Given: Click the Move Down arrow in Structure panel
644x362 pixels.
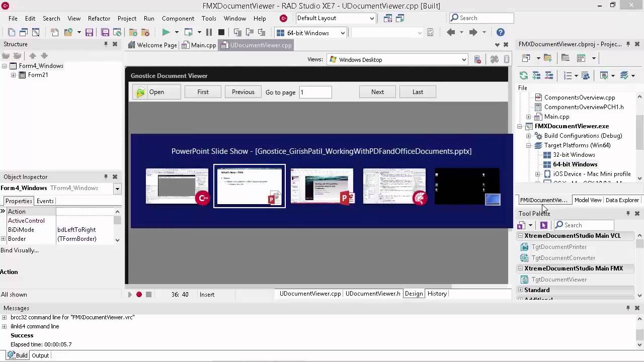Looking at the screenshot, I should point(44,56).
